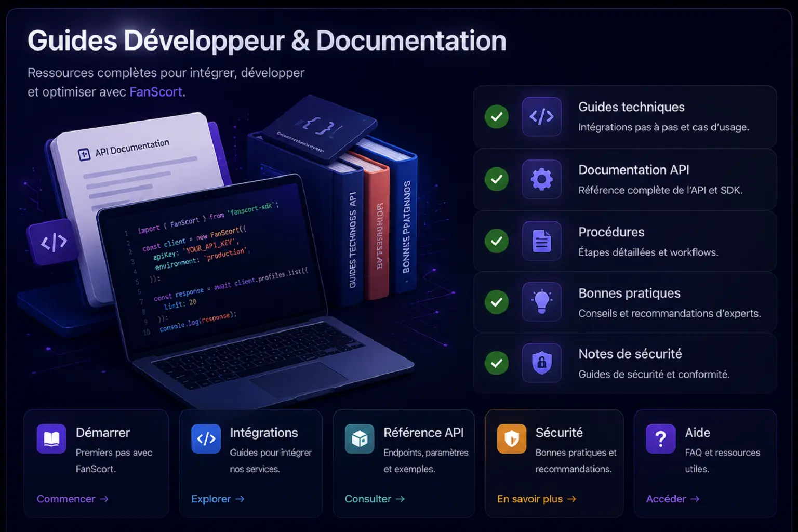Screen dimensions: 798x532
Task: Open the Consulter link
Action: tap(375, 499)
